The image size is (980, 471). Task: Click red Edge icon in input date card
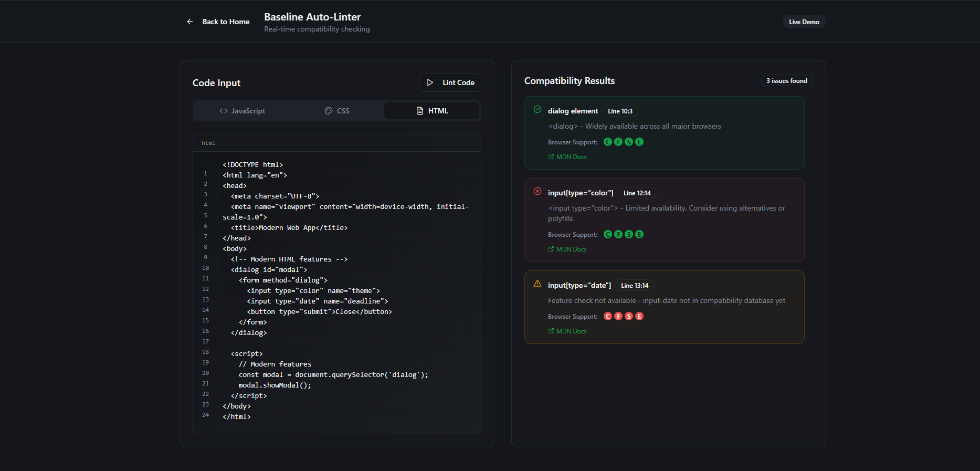coord(639,316)
